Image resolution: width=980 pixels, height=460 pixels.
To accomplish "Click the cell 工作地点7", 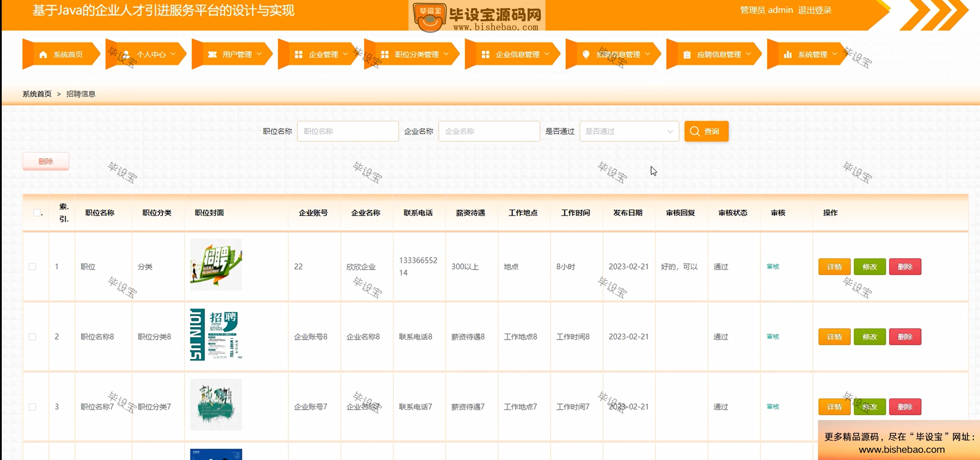I will tap(520, 407).
